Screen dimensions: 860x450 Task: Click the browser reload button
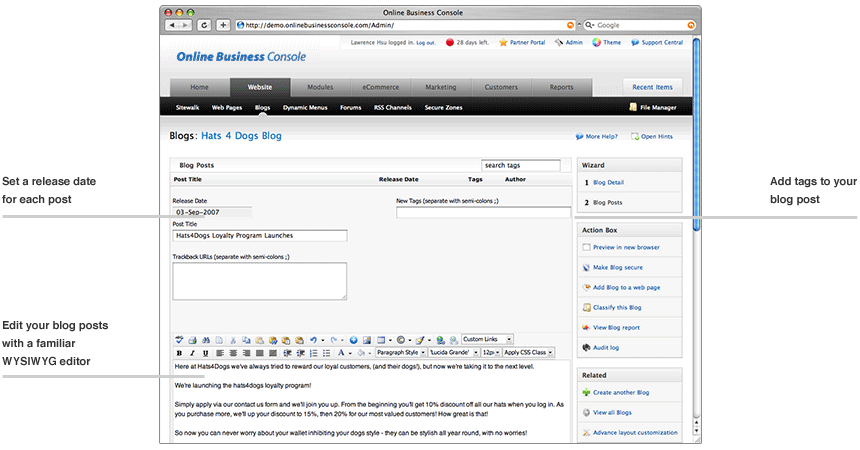click(204, 25)
